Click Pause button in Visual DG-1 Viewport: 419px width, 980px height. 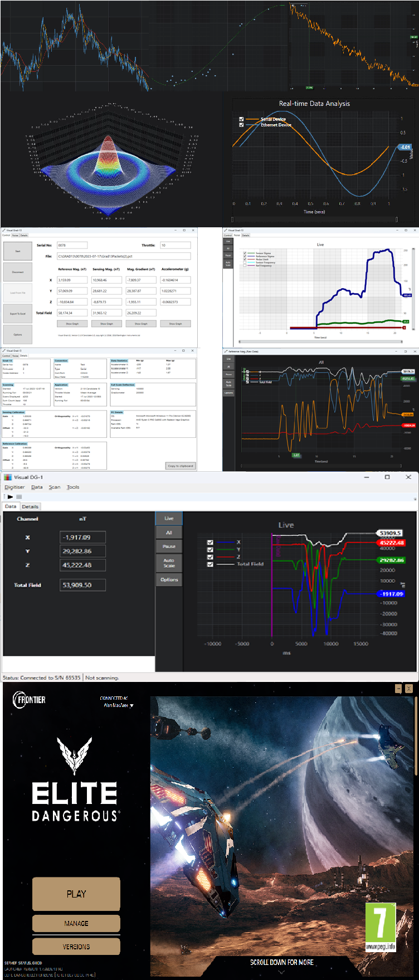169,547
